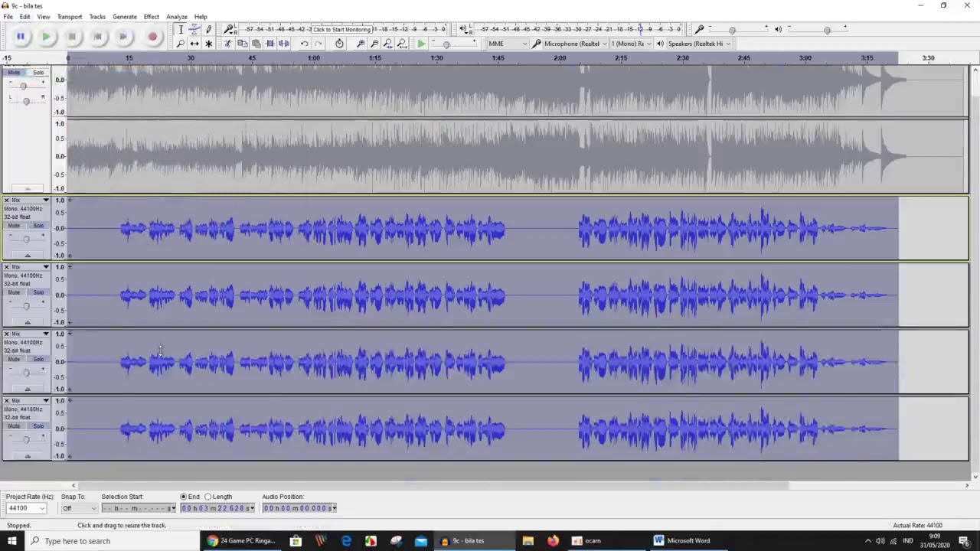The height and width of the screenshot is (551, 980).
Task: Open the Generate menu
Action: pyautogui.click(x=125, y=17)
